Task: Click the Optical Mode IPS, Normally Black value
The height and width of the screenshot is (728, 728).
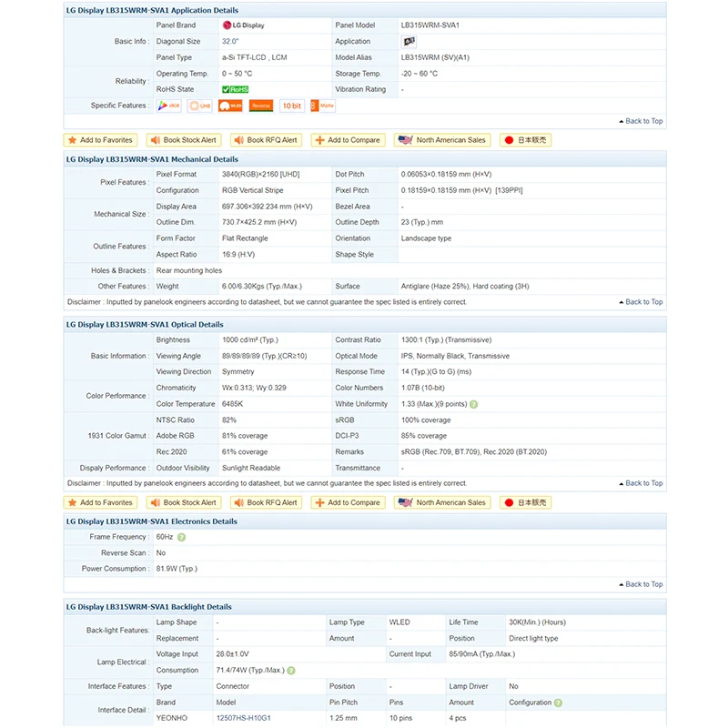Action: (x=455, y=356)
